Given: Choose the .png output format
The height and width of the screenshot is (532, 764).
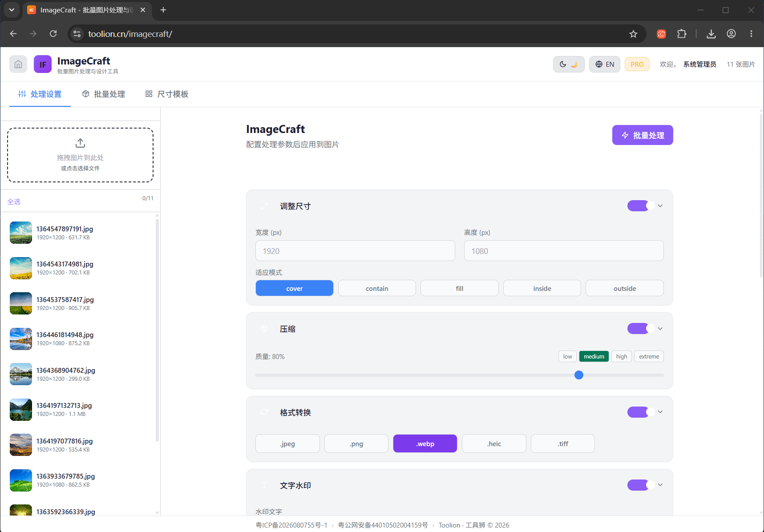Looking at the screenshot, I should [x=356, y=443].
